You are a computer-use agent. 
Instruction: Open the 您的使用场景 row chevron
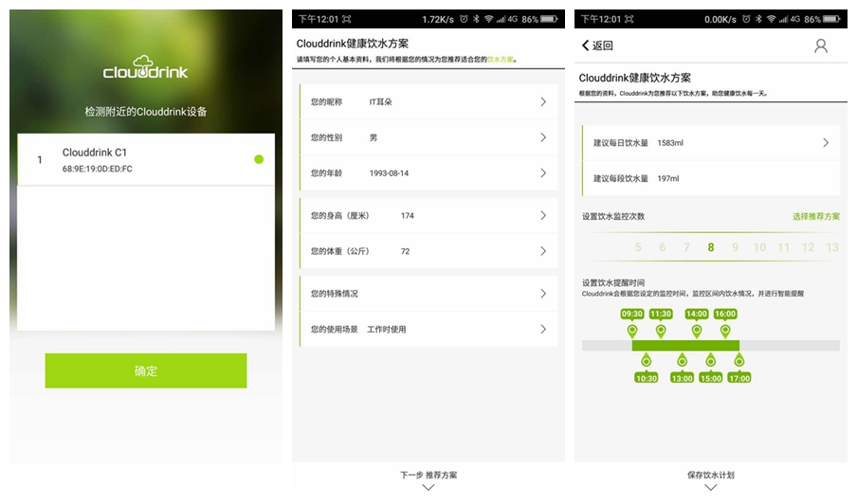click(543, 330)
